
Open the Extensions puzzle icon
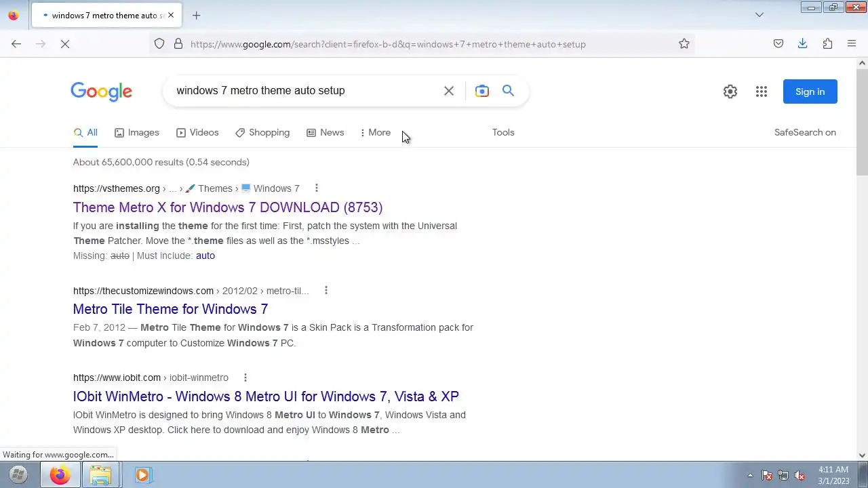(x=827, y=44)
